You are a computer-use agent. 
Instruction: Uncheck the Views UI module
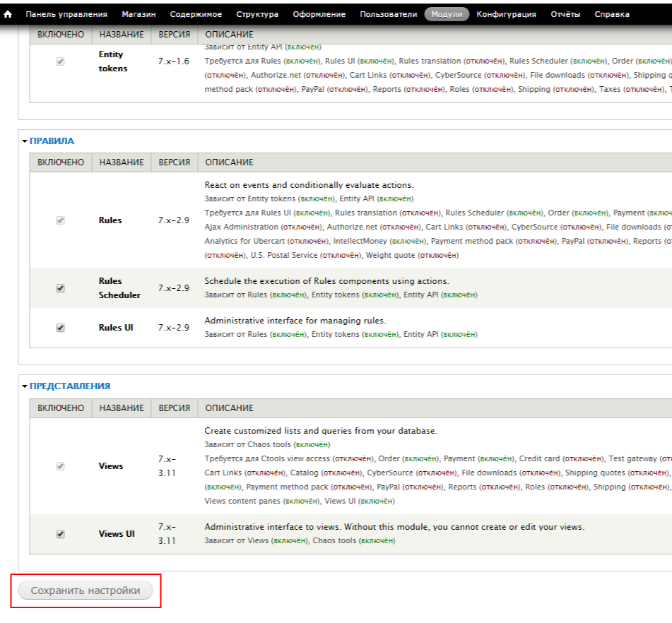(60, 534)
